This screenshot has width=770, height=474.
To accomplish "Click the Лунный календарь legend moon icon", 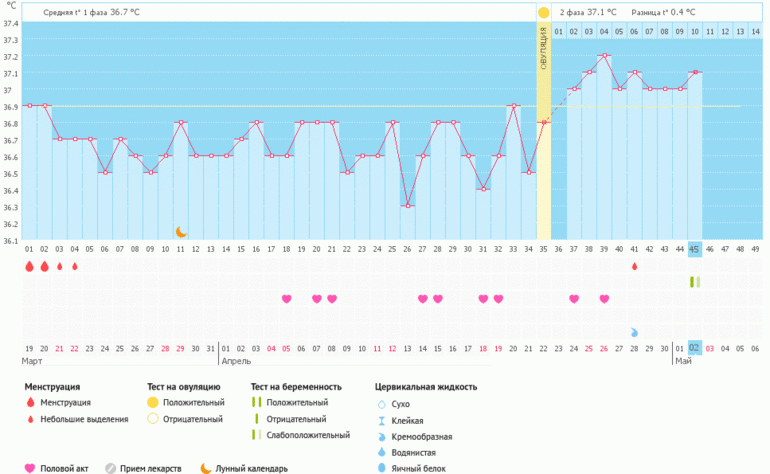I will [206, 467].
